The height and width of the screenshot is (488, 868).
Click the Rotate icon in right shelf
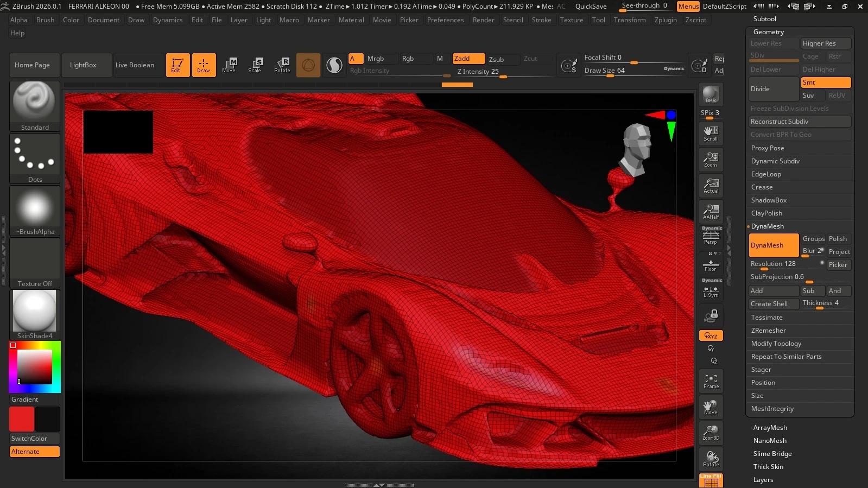coord(711,459)
